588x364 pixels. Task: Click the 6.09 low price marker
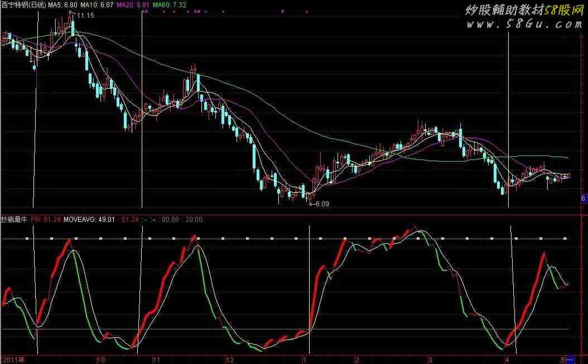pos(320,204)
